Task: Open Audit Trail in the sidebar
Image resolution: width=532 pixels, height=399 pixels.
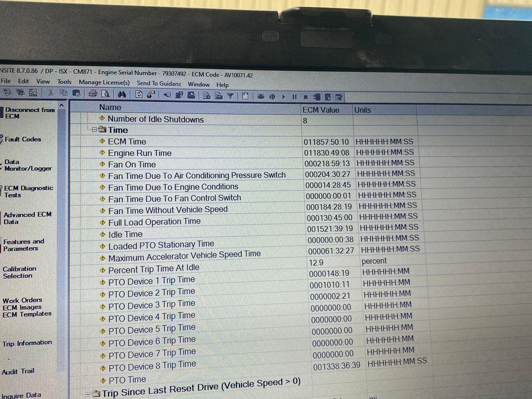Action: pyautogui.click(x=18, y=371)
